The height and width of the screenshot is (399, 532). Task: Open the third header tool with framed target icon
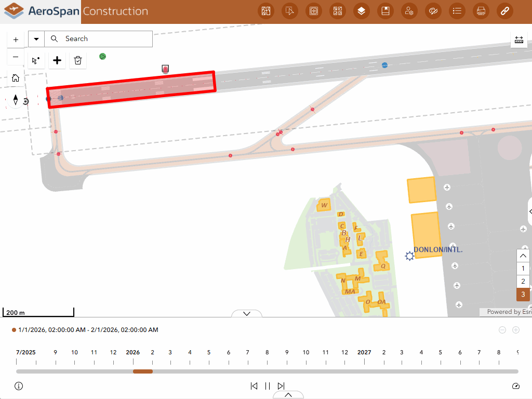pos(314,11)
